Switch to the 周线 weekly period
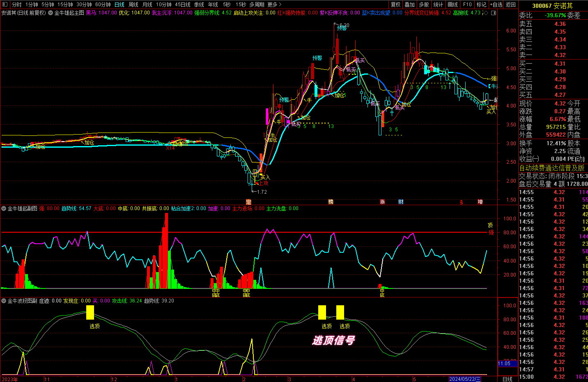 [x=133, y=5]
